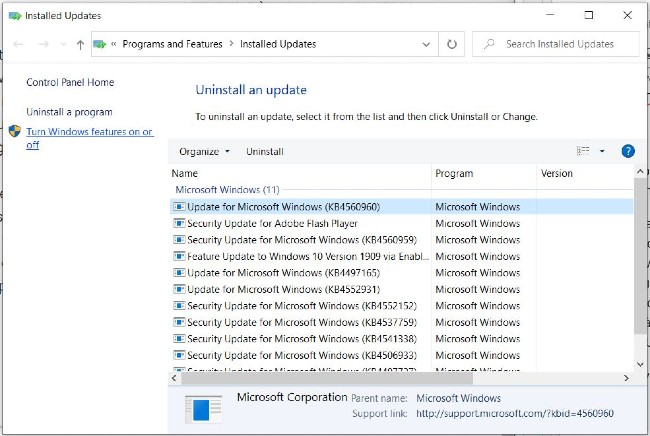Click the icon beside KB4506933 update
Viewport: 650px width, 436px height.
point(179,355)
